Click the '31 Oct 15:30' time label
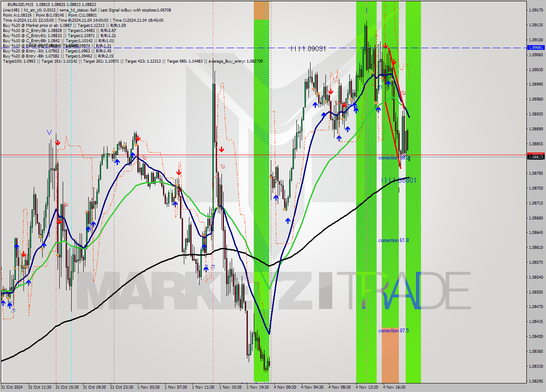Screen dimensions: 546x392 67,387
